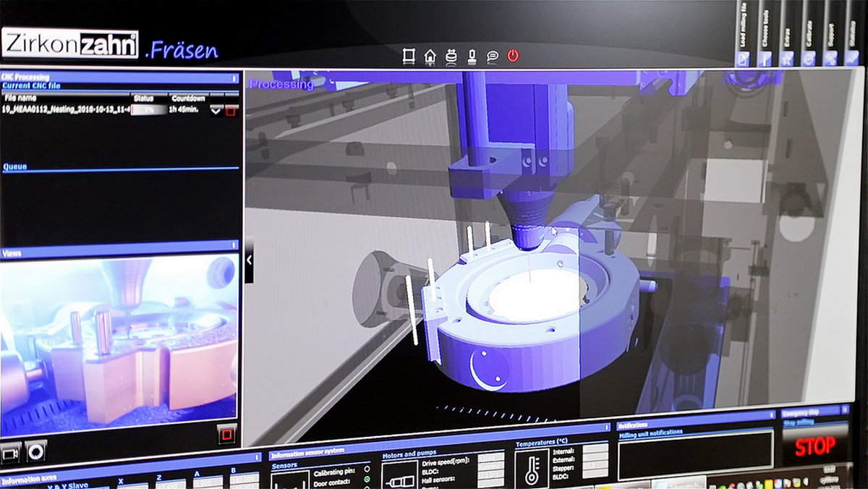Image resolution: width=868 pixels, height=489 pixels.
Task: Open the chat bubble icon
Action: coord(492,56)
